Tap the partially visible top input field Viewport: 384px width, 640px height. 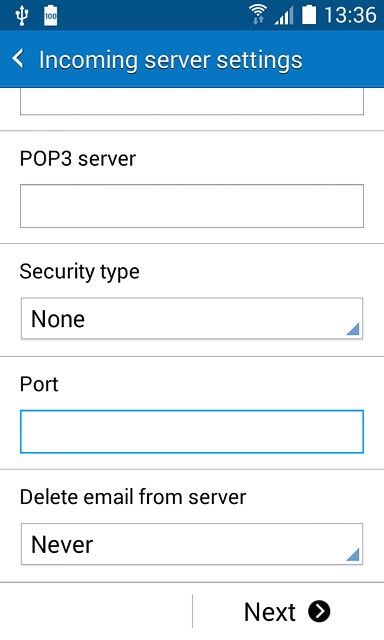pos(192,102)
